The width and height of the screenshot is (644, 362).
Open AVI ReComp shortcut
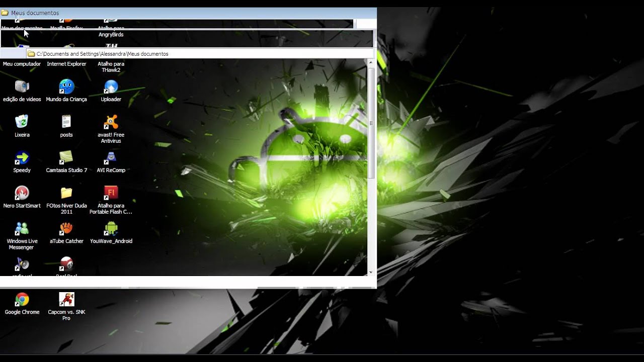click(111, 157)
